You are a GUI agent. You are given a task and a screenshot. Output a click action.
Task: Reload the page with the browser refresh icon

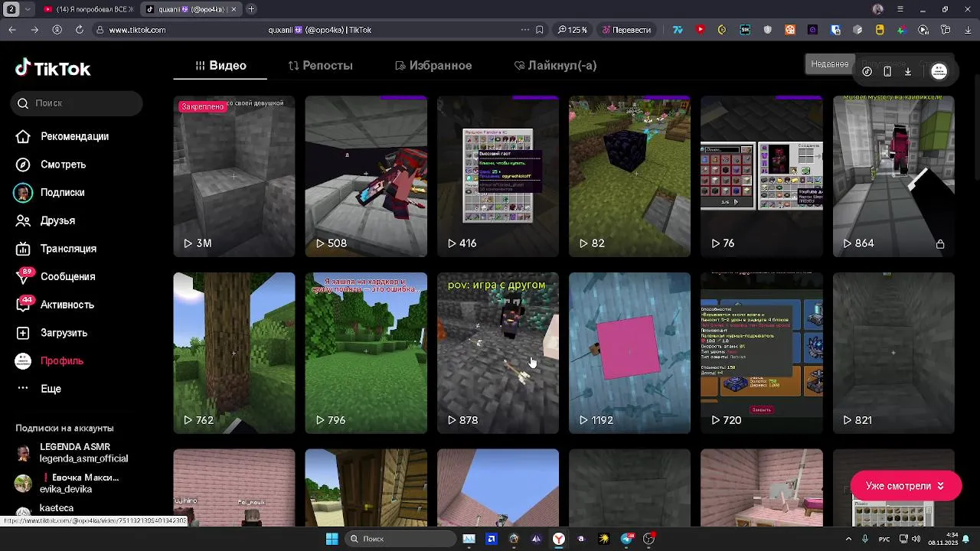79,30
